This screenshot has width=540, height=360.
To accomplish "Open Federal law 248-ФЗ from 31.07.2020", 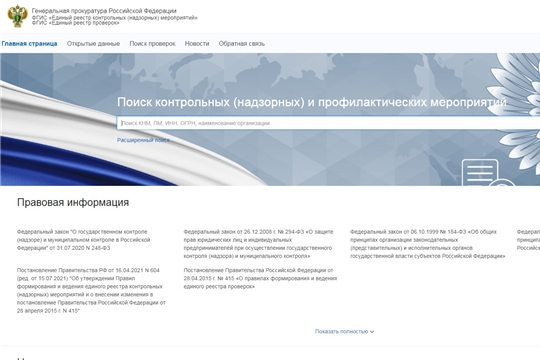I will pos(84,240).
